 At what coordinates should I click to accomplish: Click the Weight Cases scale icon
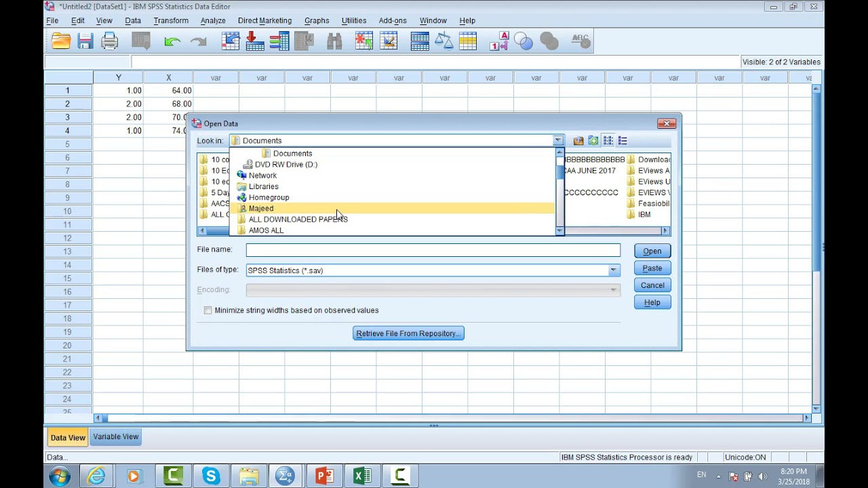pyautogui.click(x=443, y=41)
